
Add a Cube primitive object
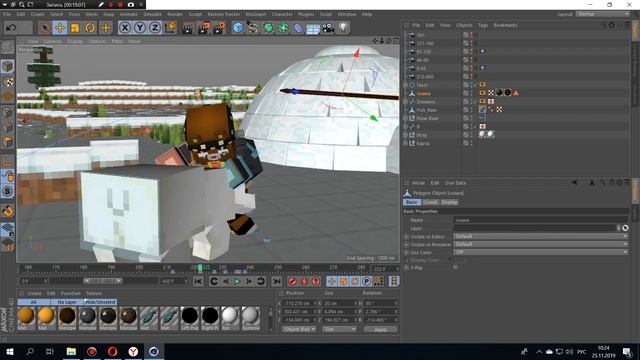click(238, 28)
